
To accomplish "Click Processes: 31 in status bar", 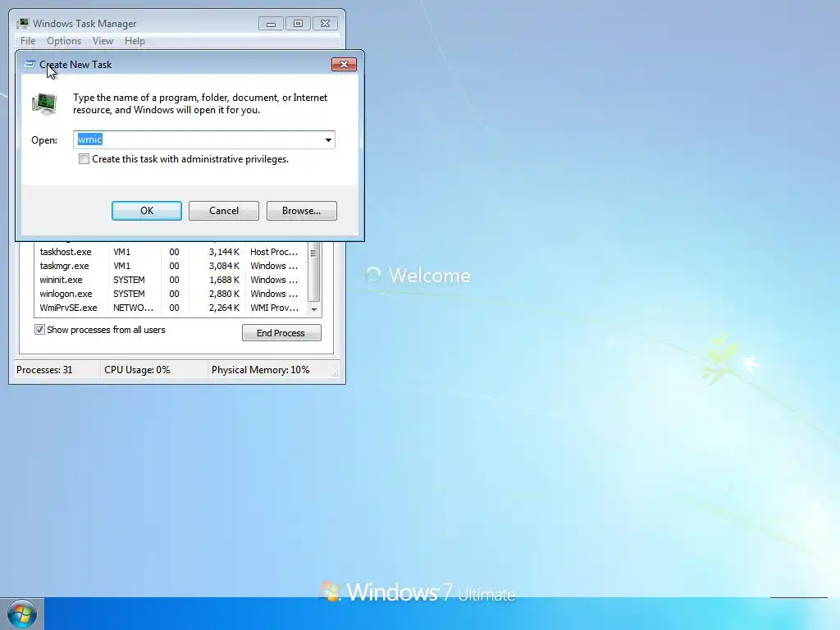I will coord(44,370).
